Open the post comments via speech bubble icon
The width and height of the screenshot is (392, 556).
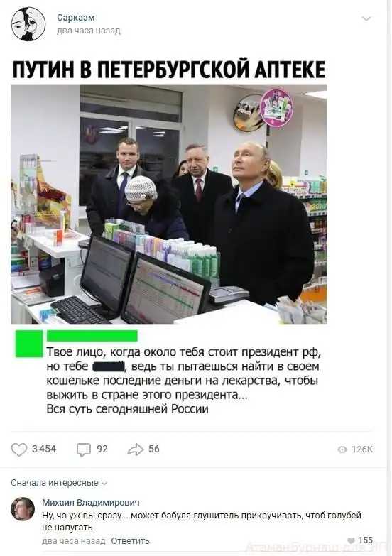pos(84,449)
